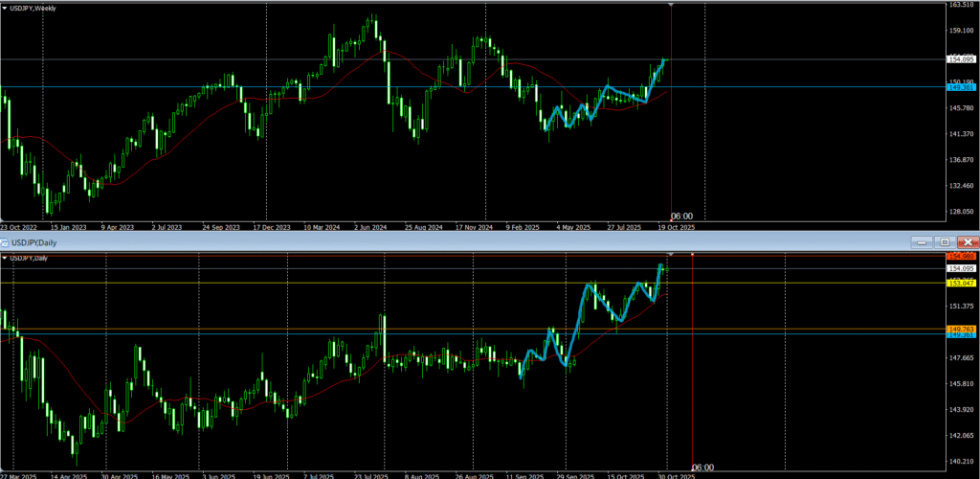This screenshot has width=980, height=479.
Task: Click the red vertical line on weekly chart
Action: coord(671,115)
